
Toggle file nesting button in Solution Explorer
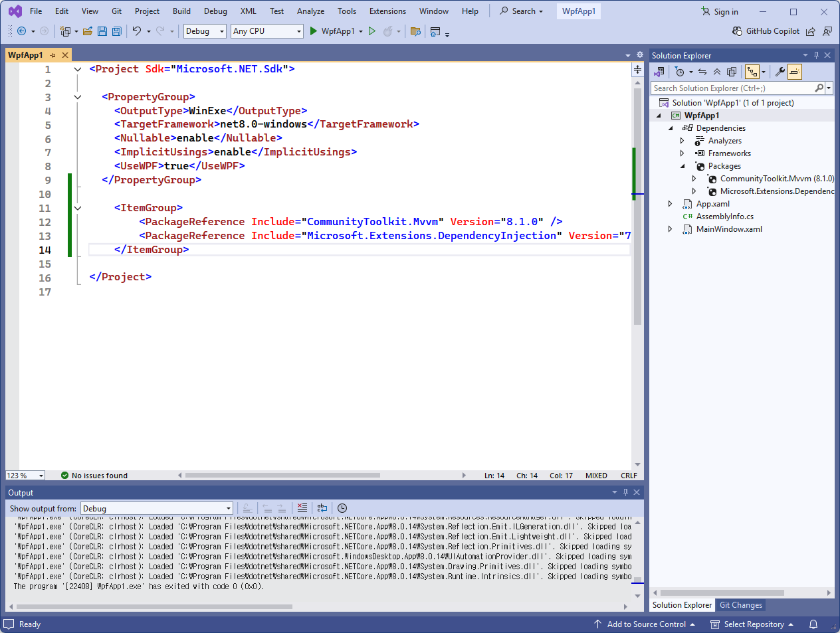point(752,72)
